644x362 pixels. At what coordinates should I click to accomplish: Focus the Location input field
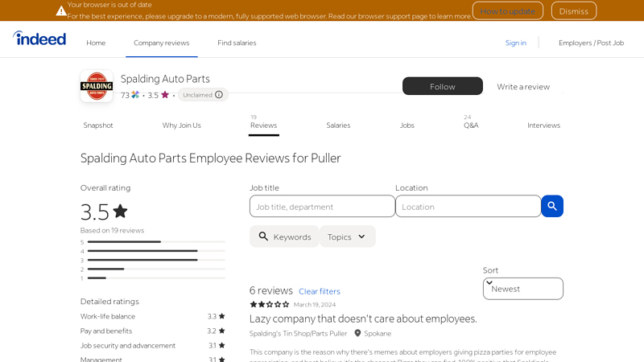pos(469,206)
